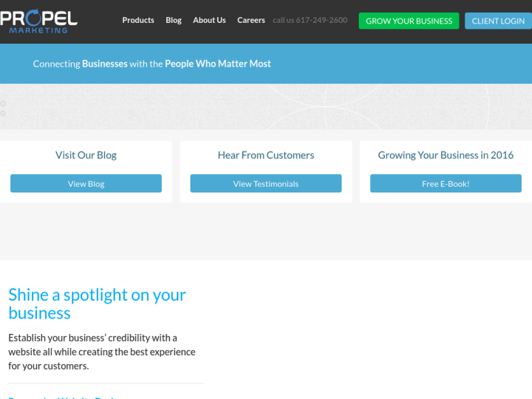Open the Products menu item

[138, 20]
